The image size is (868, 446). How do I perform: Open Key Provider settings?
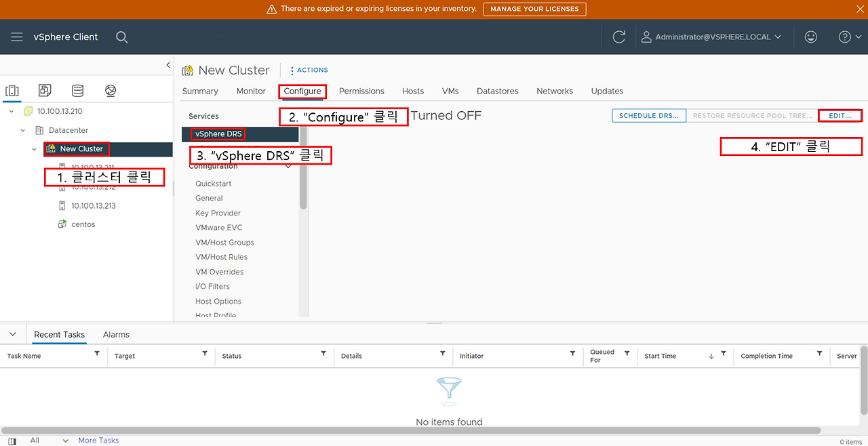coord(218,213)
